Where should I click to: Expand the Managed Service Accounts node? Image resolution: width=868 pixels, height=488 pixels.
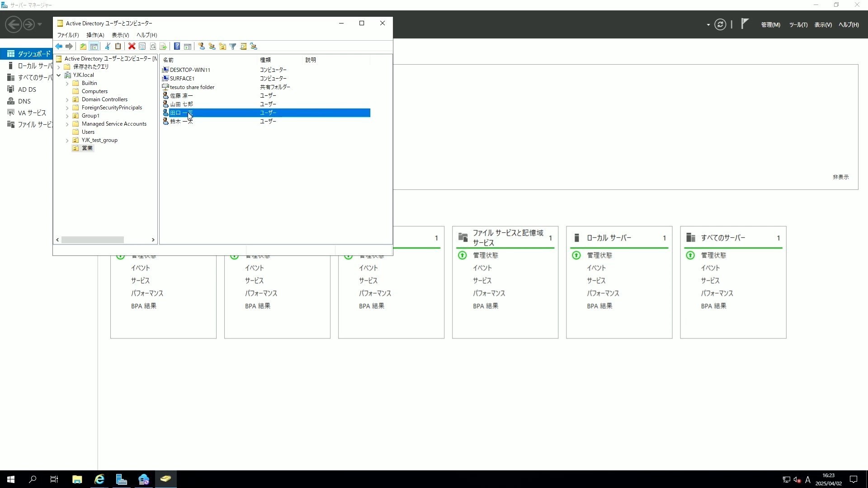coord(67,124)
